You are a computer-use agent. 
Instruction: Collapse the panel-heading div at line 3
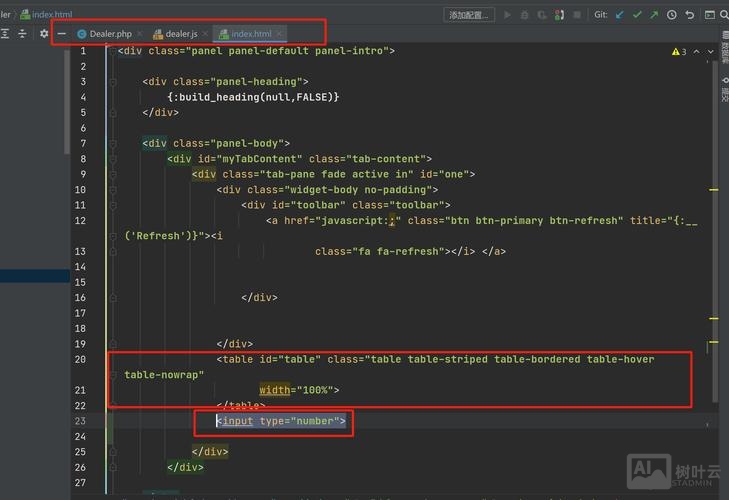point(111,82)
